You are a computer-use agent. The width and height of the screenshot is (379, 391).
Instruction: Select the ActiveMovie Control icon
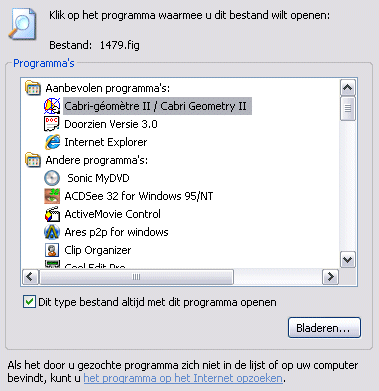point(52,214)
